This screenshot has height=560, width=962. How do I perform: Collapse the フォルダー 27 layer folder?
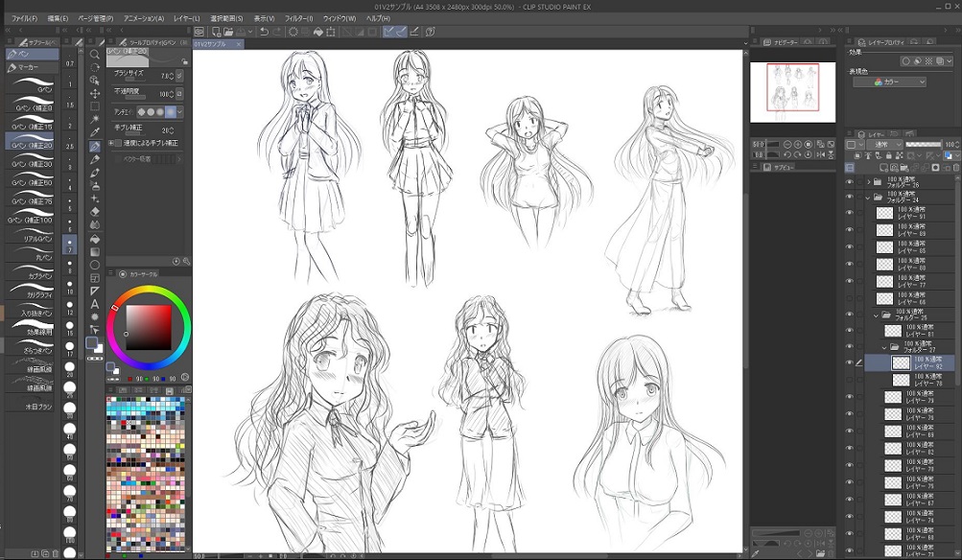[884, 347]
